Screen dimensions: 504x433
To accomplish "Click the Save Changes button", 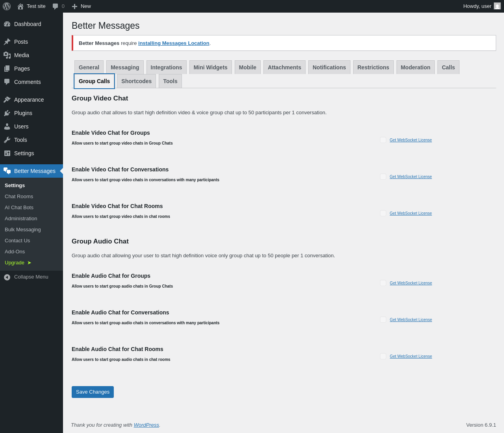I will pyautogui.click(x=93, y=392).
